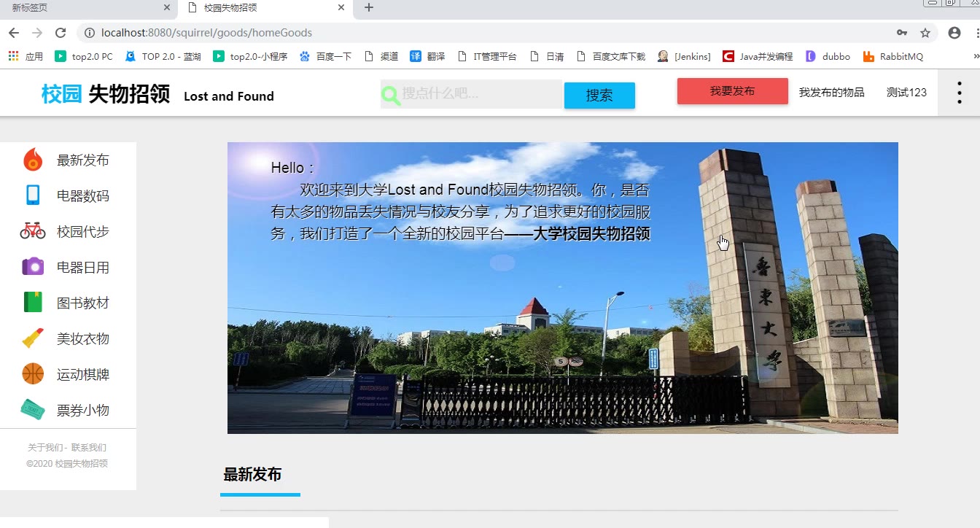Viewport: 980px width, 528px height.
Task: Open the IT管理平台 bookmark
Action: pos(486,56)
